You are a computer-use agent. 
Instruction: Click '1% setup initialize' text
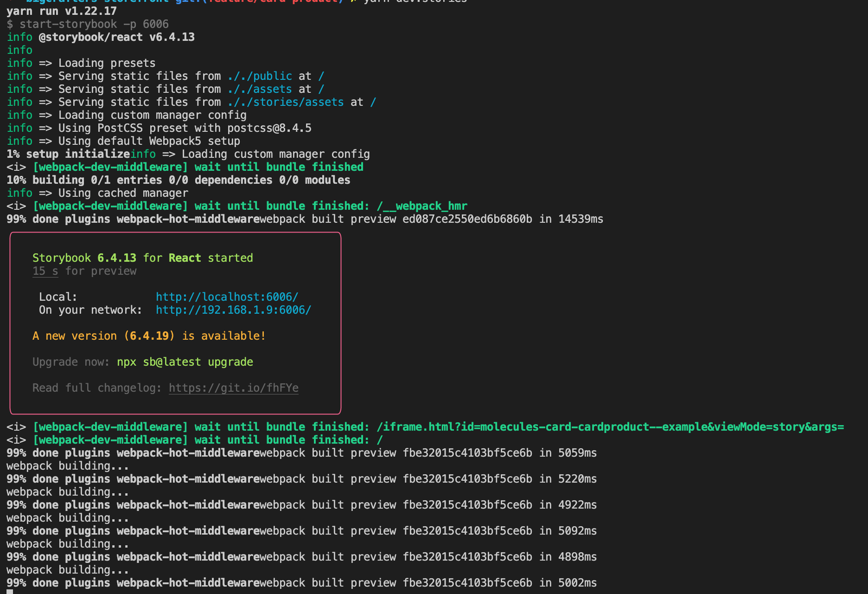coord(68,154)
